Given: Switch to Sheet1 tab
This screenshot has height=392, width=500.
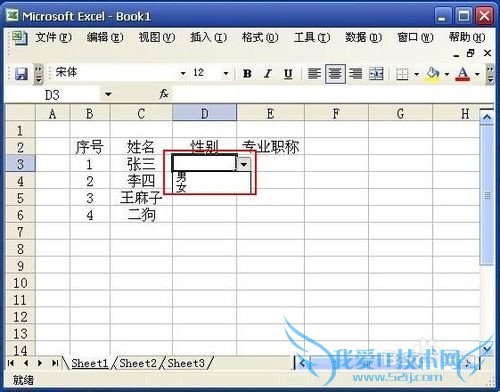Looking at the screenshot, I should [x=90, y=363].
